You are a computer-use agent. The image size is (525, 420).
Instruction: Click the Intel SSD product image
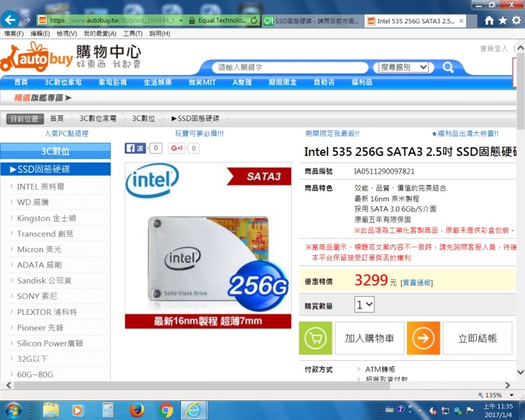(x=208, y=245)
